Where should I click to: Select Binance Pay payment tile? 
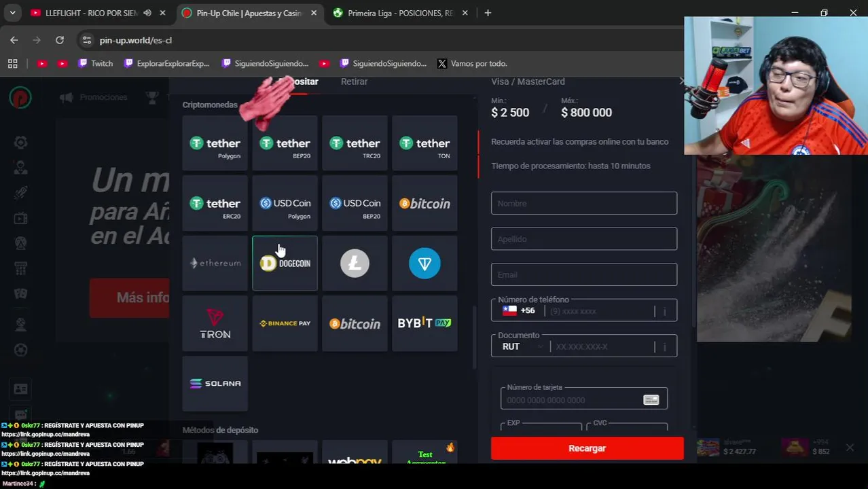tap(285, 324)
